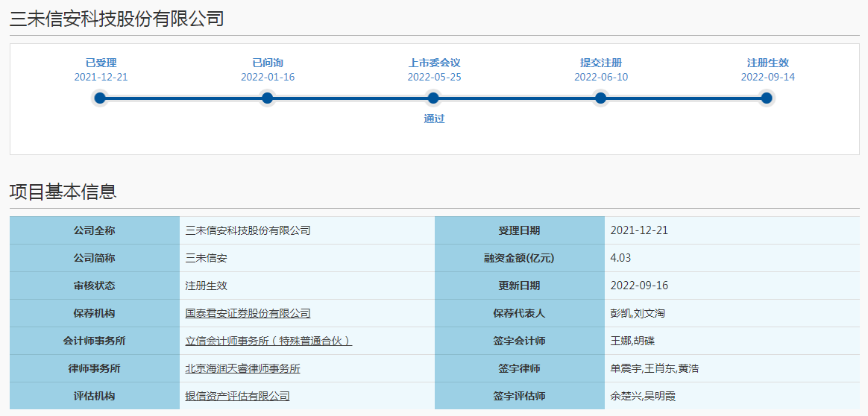The height and width of the screenshot is (416, 868).
Task: Click the 更新日期 value 2022-09-16
Action: (638, 286)
